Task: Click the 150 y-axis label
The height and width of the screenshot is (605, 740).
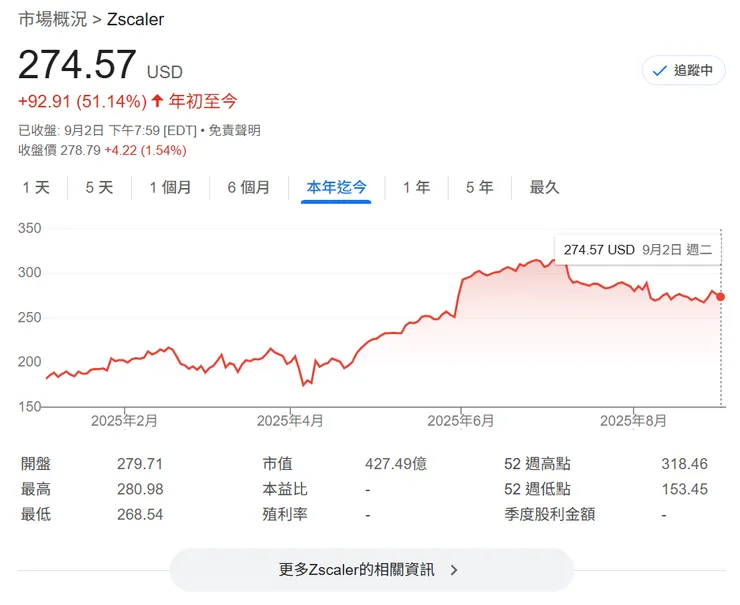Action: pyautogui.click(x=30, y=406)
